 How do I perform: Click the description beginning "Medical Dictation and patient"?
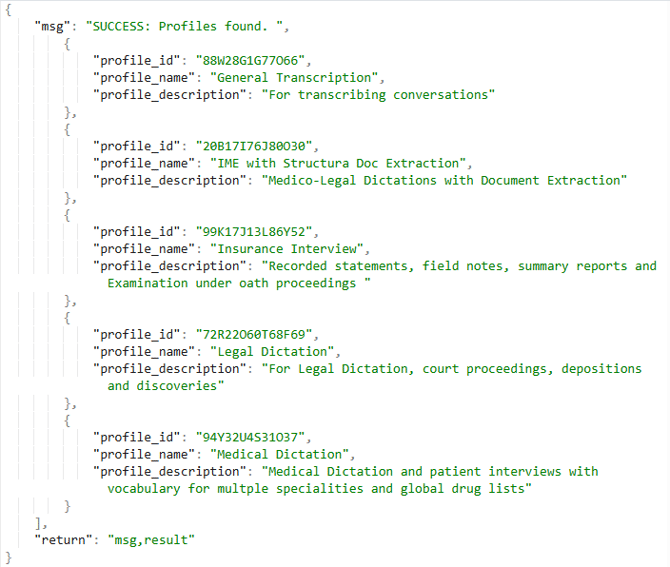430,471
